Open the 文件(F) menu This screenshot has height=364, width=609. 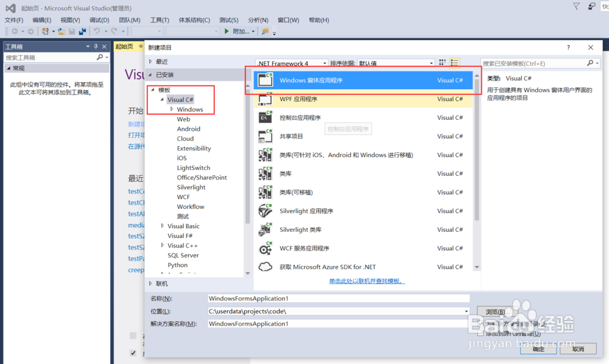(x=14, y=20)
